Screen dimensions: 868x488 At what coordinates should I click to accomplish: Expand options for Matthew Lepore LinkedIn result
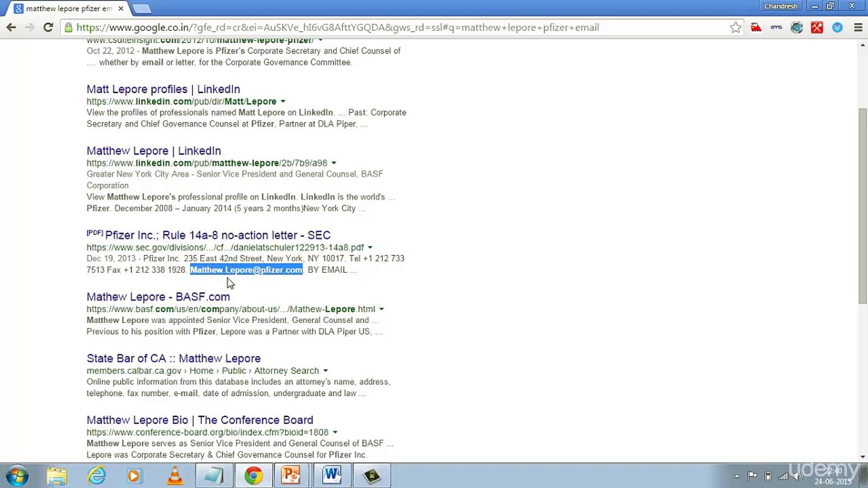pyautogui.click(x=334, y=163)
